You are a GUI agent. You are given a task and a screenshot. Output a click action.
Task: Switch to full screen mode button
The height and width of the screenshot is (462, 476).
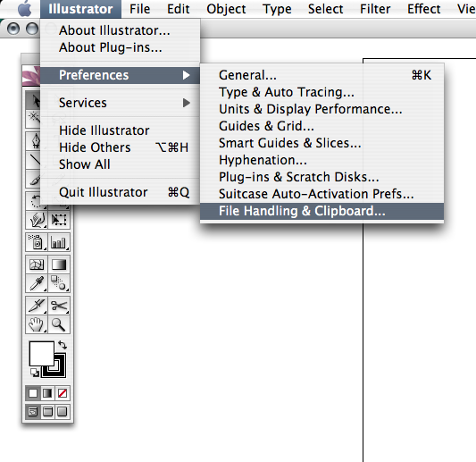(x=63, y=412)
